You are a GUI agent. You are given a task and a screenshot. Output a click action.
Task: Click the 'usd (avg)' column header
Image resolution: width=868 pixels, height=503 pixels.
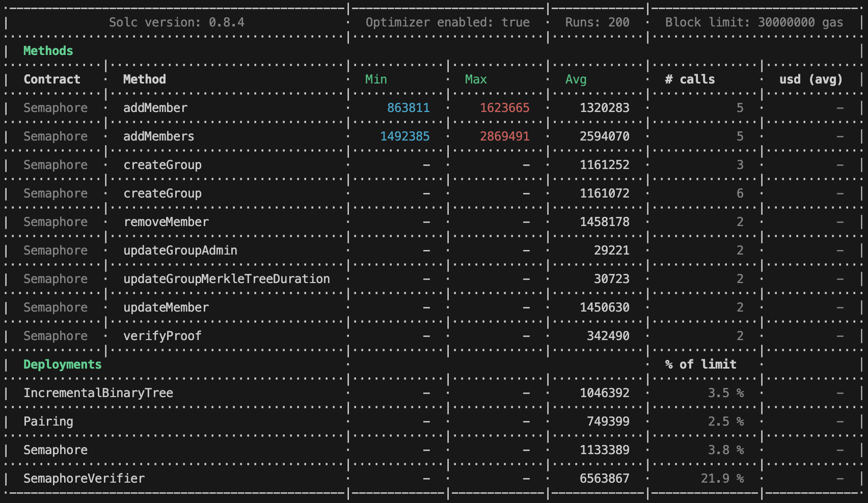[811, 79]
